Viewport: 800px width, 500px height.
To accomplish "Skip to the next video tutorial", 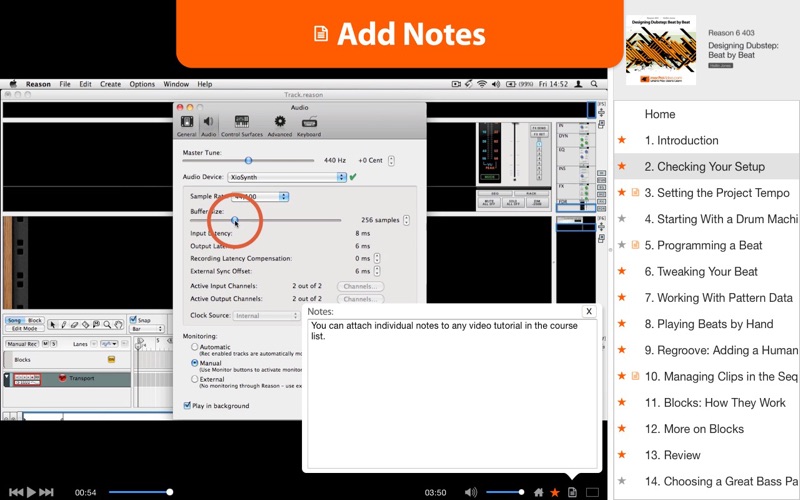I will (x=46, y=492).
